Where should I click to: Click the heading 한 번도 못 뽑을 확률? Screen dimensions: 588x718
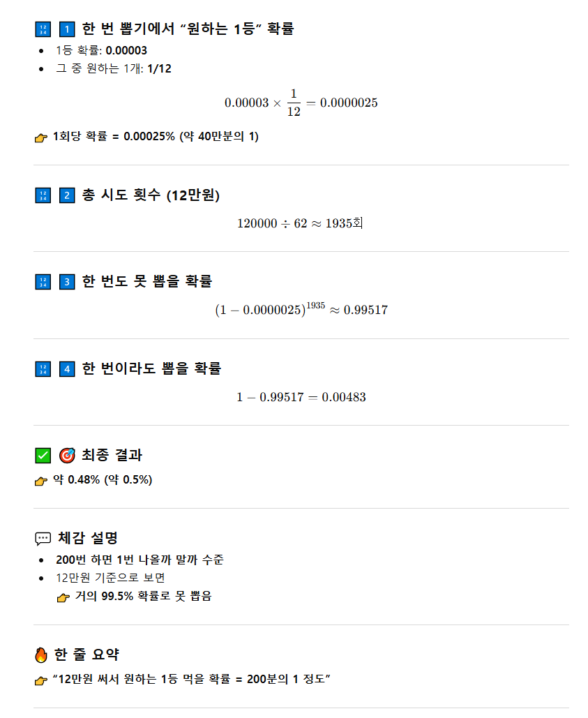click(147, 281)
